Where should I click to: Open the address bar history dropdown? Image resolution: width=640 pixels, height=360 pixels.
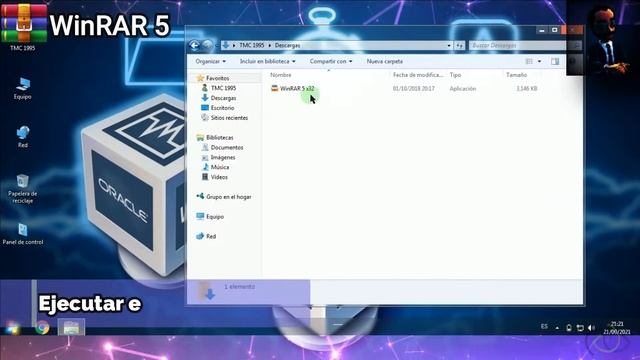click(449, 45)
